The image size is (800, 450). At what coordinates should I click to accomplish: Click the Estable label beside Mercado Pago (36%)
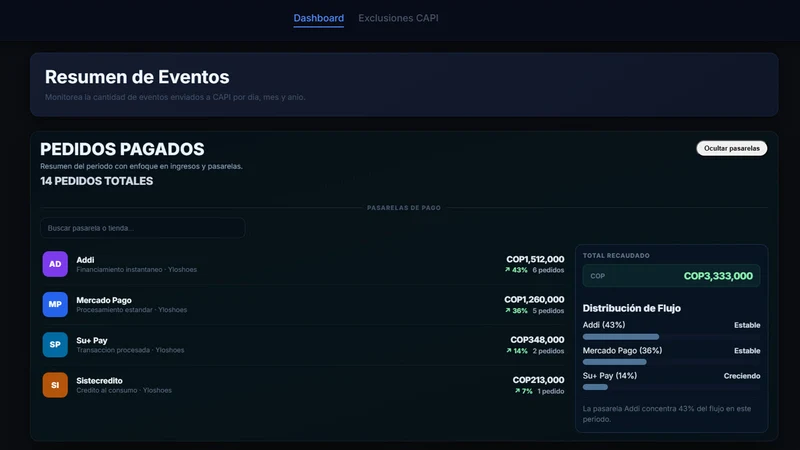(747, 351)
